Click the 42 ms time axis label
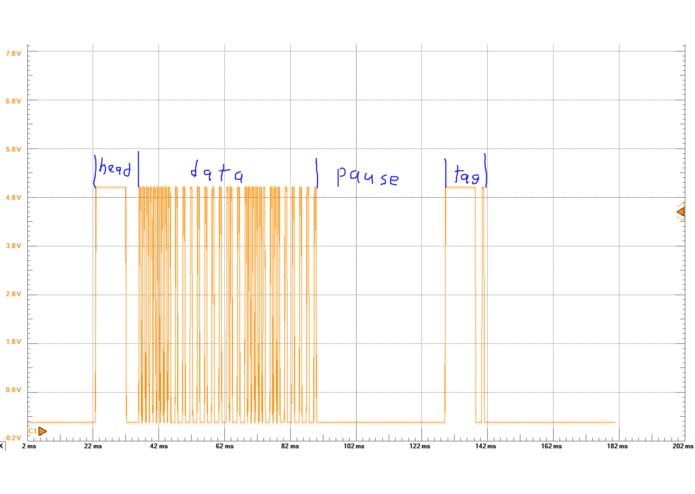The height and width of the screenshot is (494, 695). [x=159, y=446]
